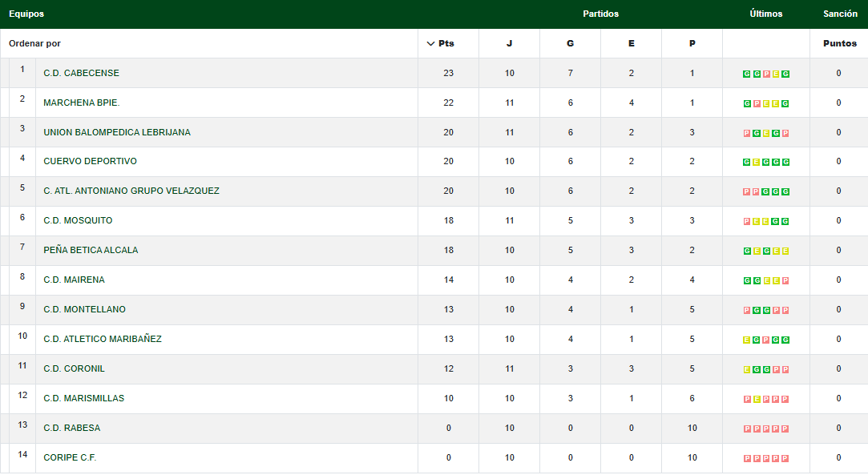868x475 pixels.
Task: Click the red loss badge in C.D. CABECENSE's recent results
Action: coord(766,74)
